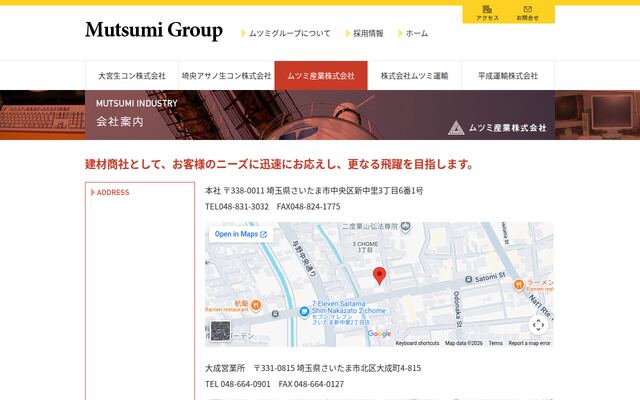Select the 大宮生コン株式会社 tab
Screen dimensions: 640x400
click(x=132, y=76)
